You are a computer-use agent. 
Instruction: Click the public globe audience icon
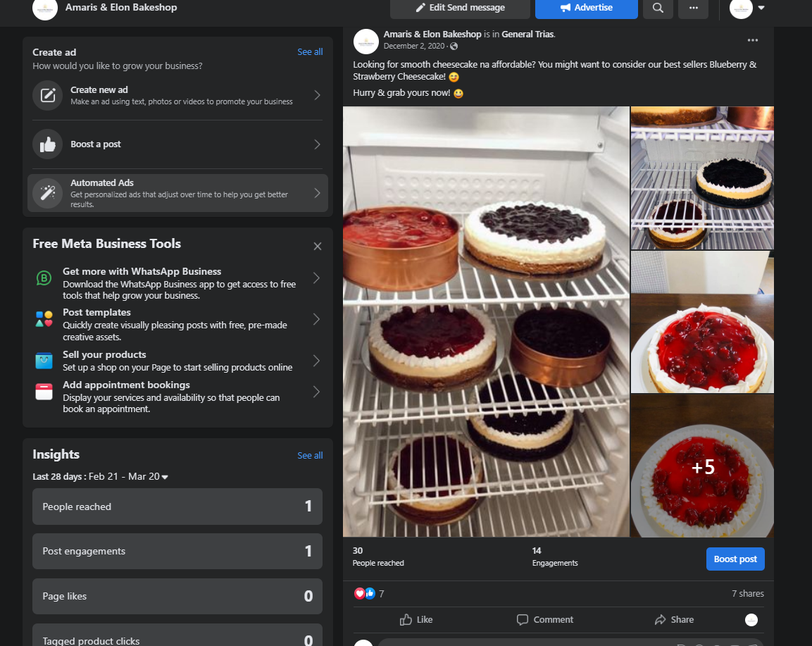(x=454, y=46)
